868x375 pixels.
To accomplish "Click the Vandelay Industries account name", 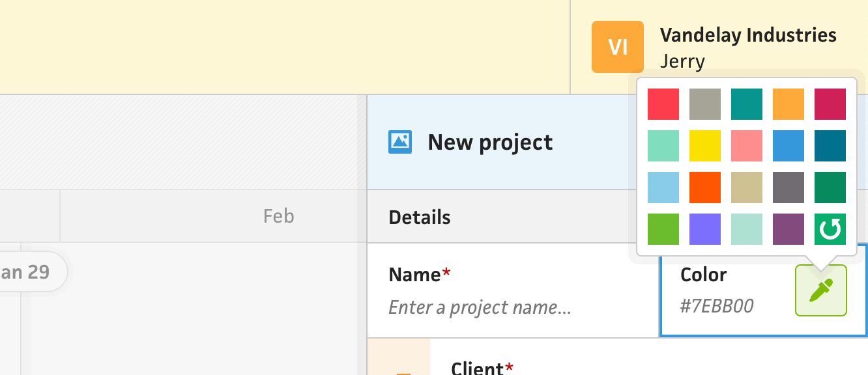I will pyautogui.click(x=748, y=35).
